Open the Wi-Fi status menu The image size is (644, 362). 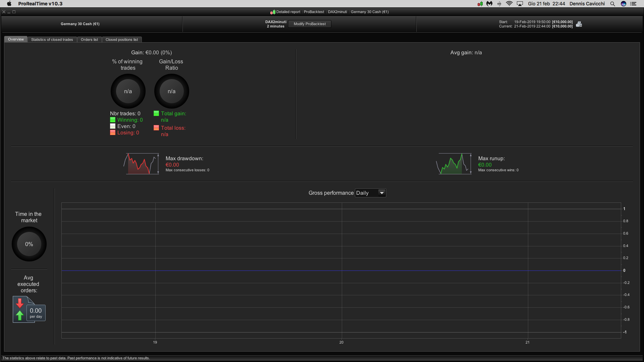(x=509, y=4)
